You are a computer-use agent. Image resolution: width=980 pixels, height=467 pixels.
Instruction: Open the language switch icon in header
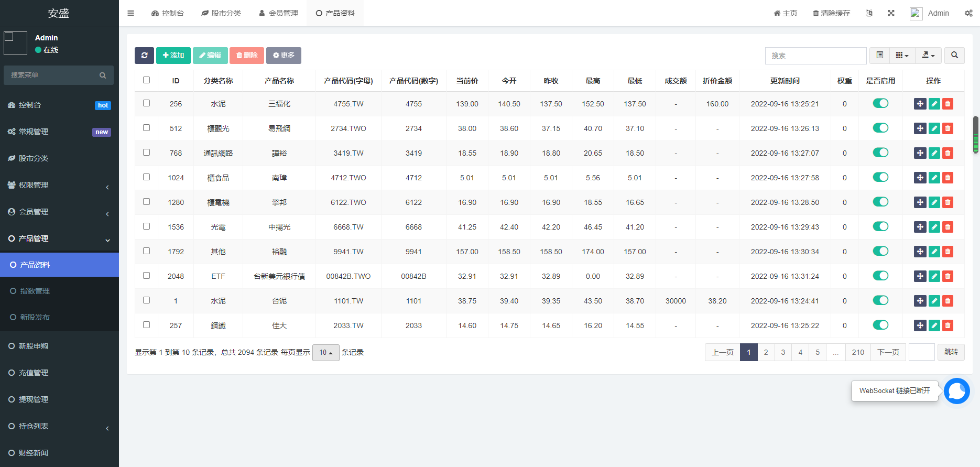(x=869, y=13)
